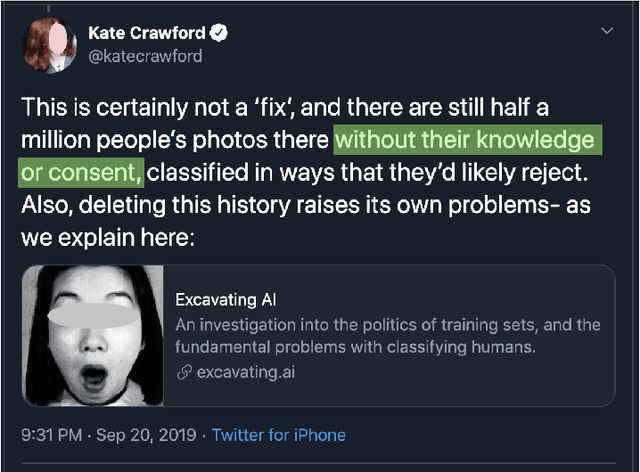Click the link chain icon in the card

183,373
